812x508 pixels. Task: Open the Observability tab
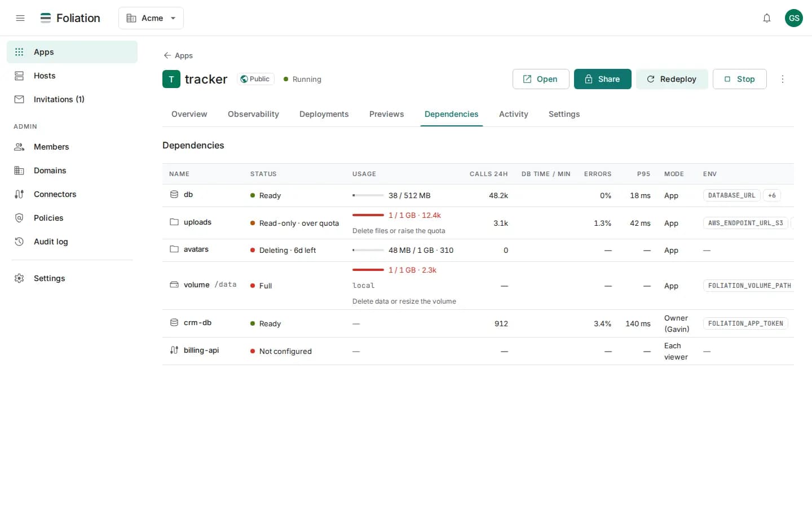pyautogui.click(x=253, y=114)
